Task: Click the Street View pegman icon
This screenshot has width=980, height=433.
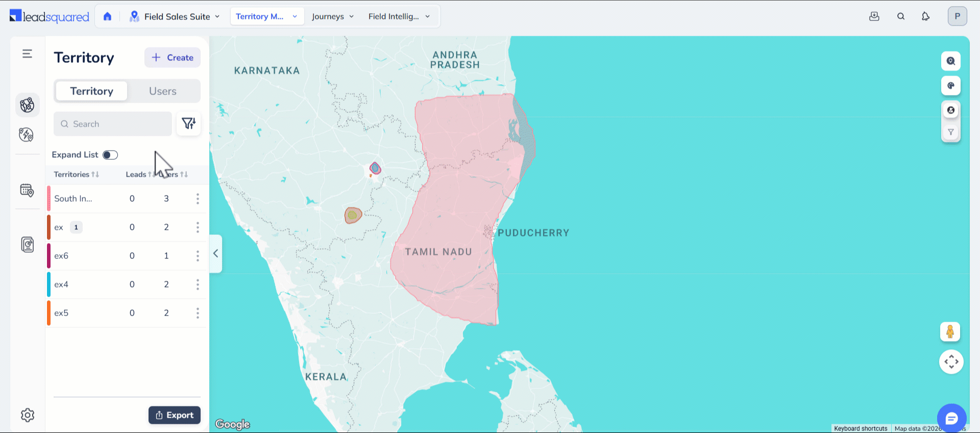Action: pos(950,332)
